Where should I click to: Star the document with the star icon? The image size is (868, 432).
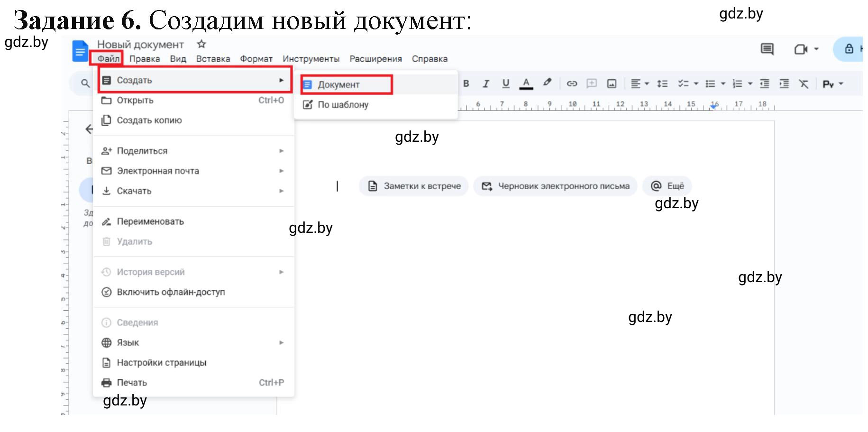[201, 44]
